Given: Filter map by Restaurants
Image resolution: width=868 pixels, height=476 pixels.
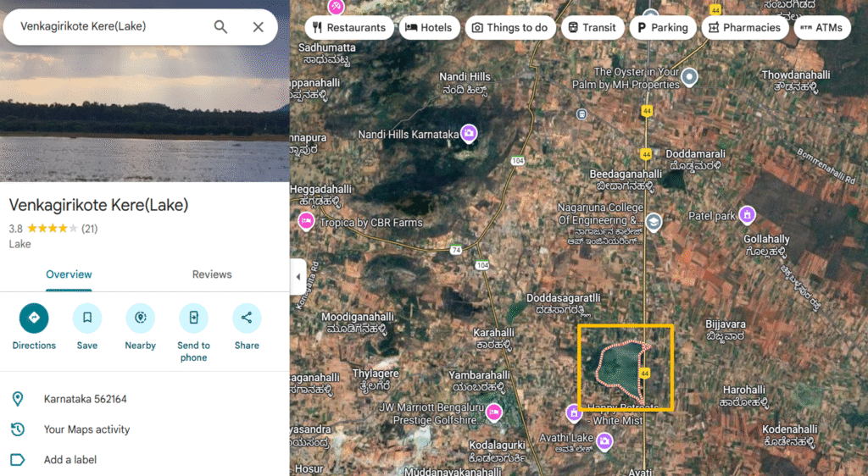Looking at the screenshot, I should pyautogui.click(x=348, y=27).
